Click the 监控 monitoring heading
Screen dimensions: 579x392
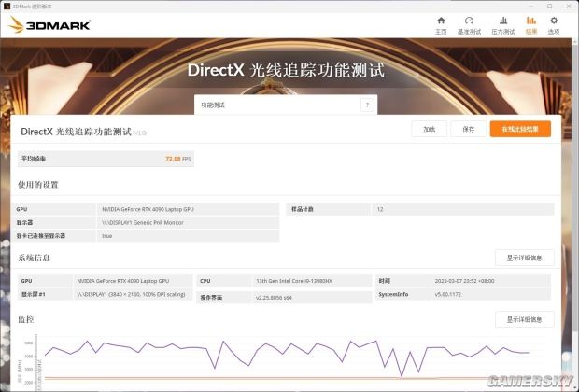pos(26,319)
